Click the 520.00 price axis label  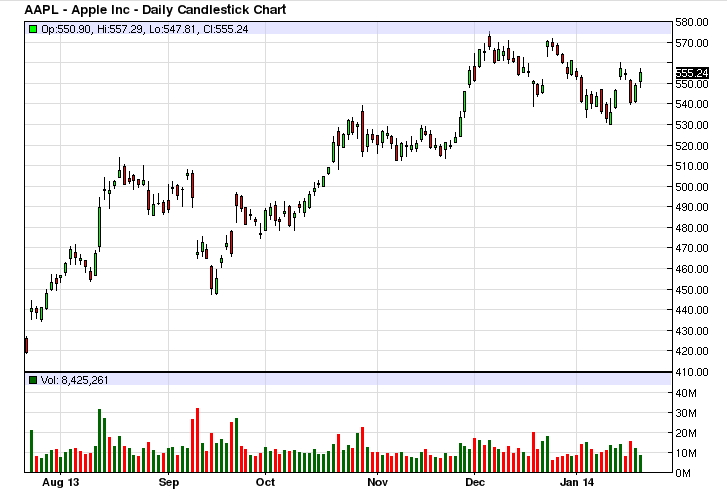point(692,146)
